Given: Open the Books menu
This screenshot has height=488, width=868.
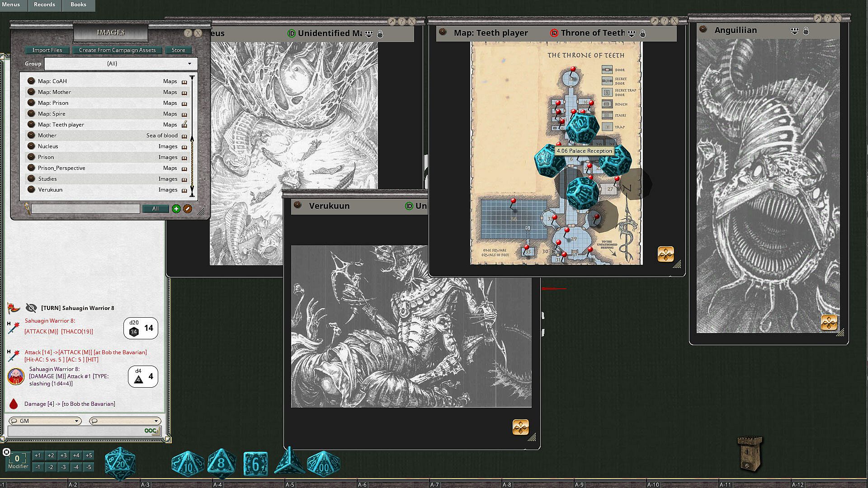Looking at the screenshot, I should 78,5.
